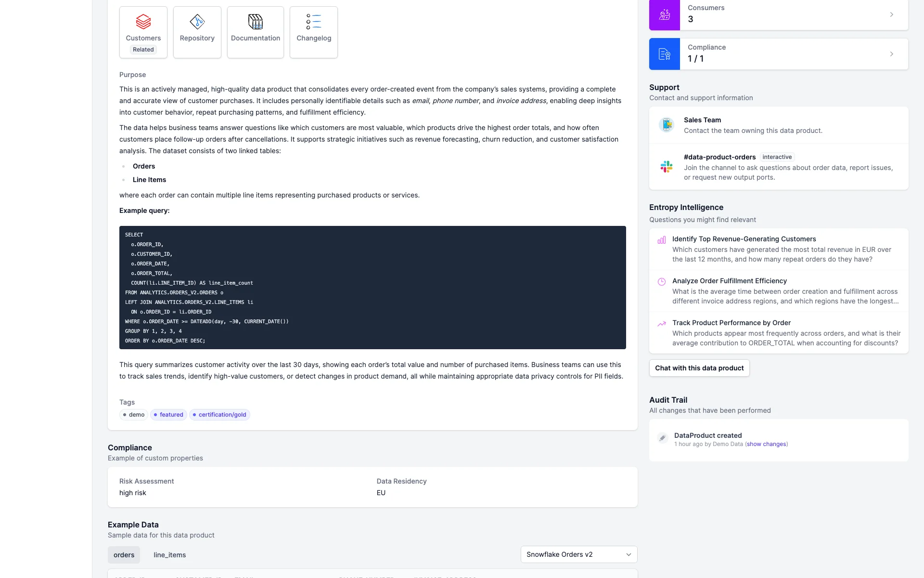Click the revenue chart icon next to Identify Top Revenue-Generating Customers
This screenshot has height=578, width=924.
[662, 240]
